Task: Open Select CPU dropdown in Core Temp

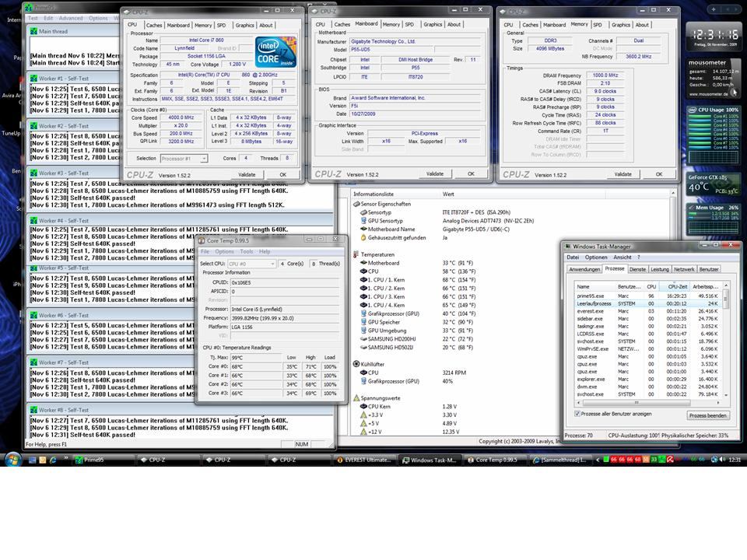Action: coord(251,264)
